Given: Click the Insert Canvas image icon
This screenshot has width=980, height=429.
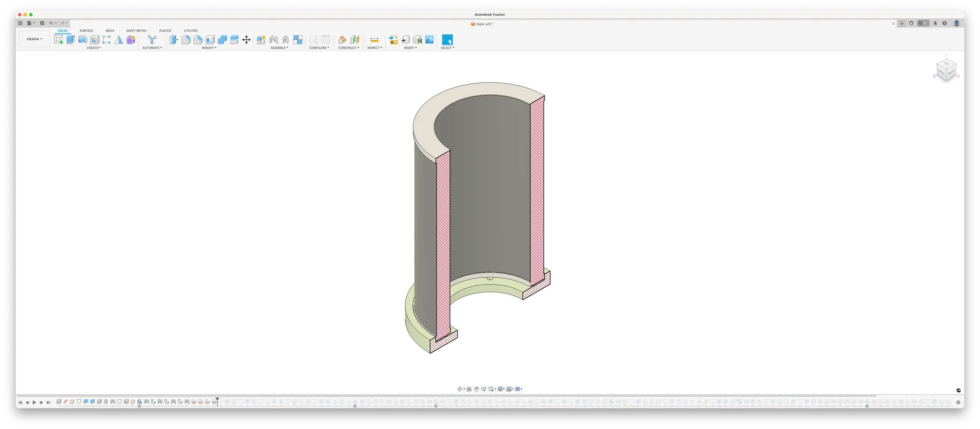Looking at the screenshot, I should coord(429,40).
